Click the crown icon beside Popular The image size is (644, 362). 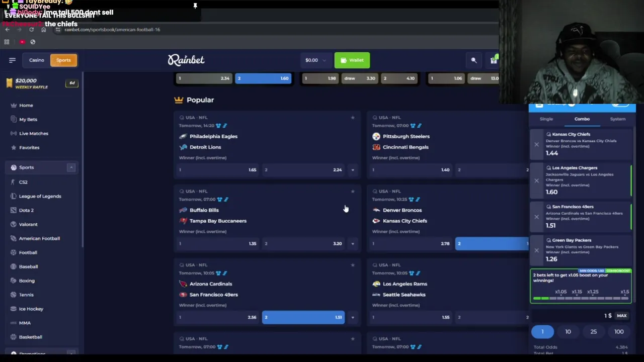[x=179, y=100]
